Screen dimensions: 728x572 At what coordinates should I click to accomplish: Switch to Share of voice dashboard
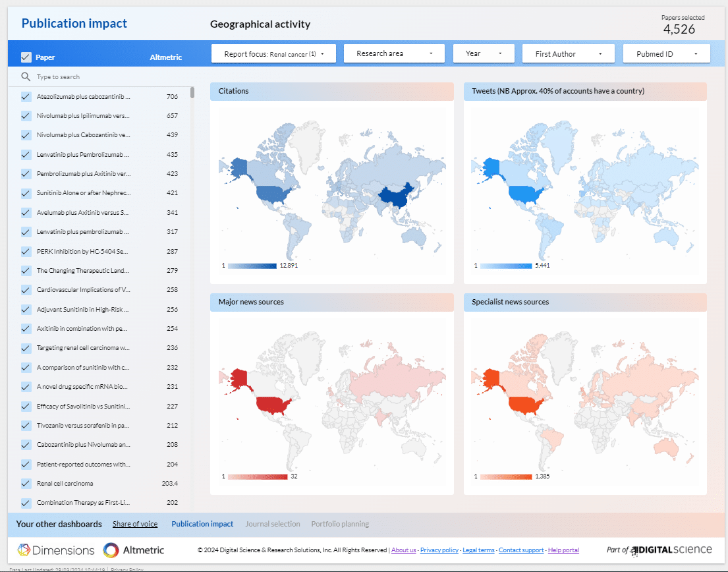135,524
